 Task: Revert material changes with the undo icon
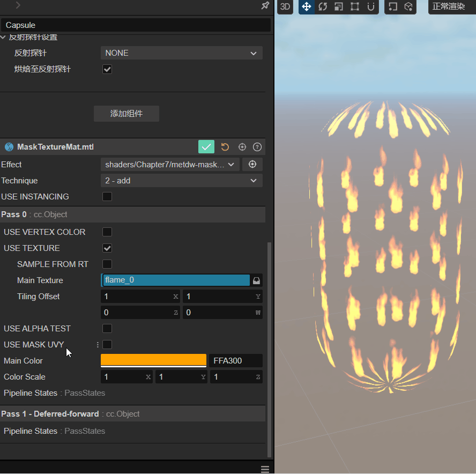coord(225,146)
